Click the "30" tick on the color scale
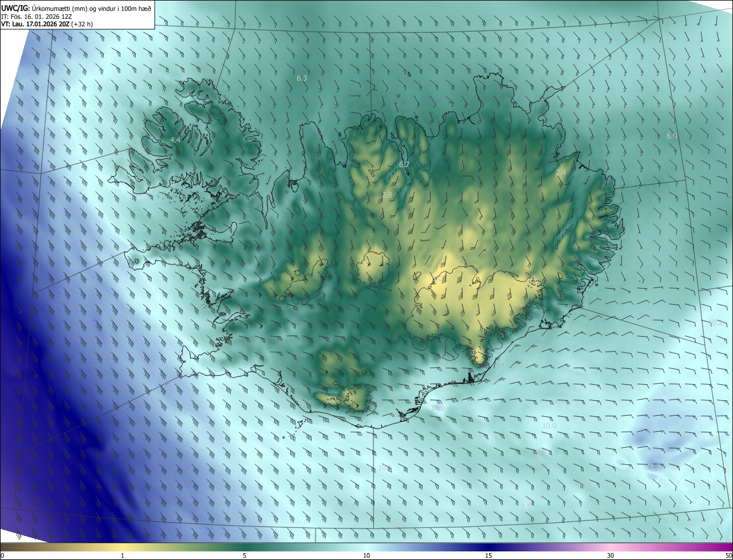 (610, 555)
